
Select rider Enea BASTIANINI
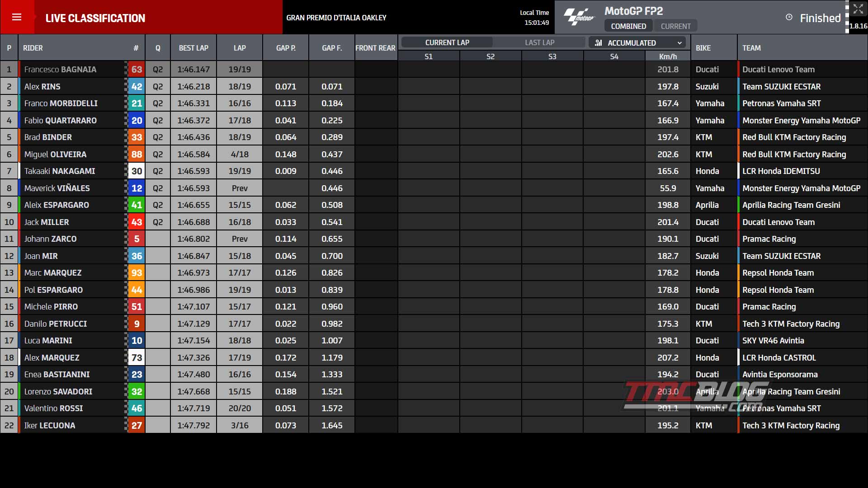[x=57, y=375]
